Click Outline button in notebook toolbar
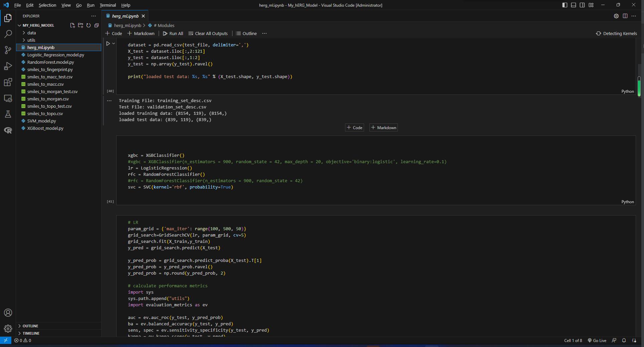Screen dimensions: 644x347 (x=247, y=33)
